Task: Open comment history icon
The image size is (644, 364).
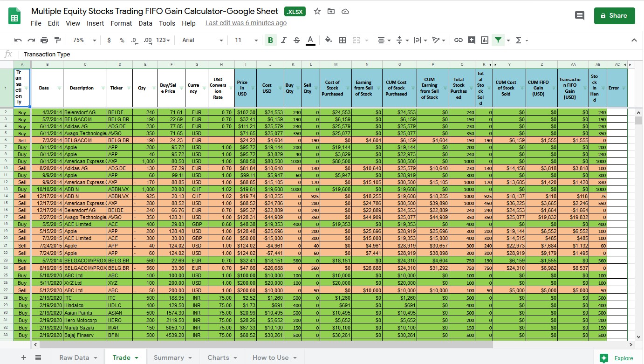Action: [580, 15]
